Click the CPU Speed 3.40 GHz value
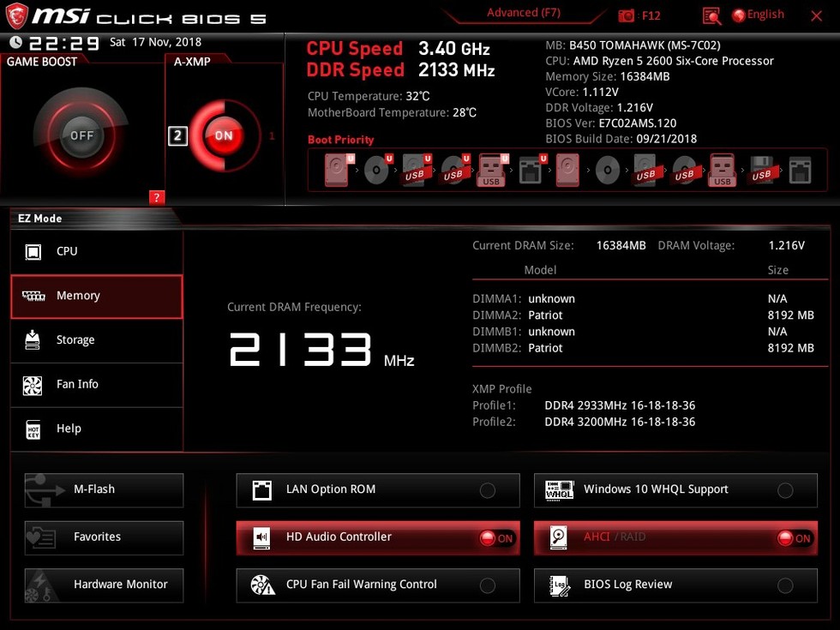 (453, 49)
